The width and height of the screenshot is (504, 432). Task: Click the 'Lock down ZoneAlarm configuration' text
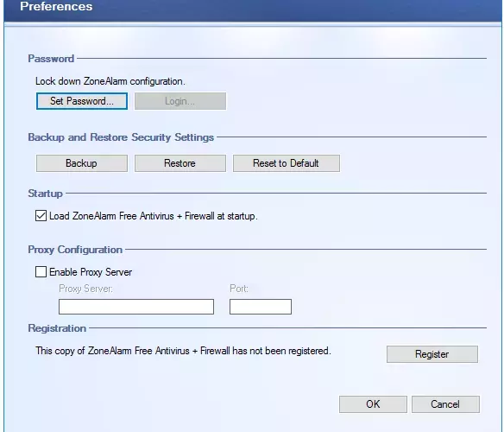point(110,81)
